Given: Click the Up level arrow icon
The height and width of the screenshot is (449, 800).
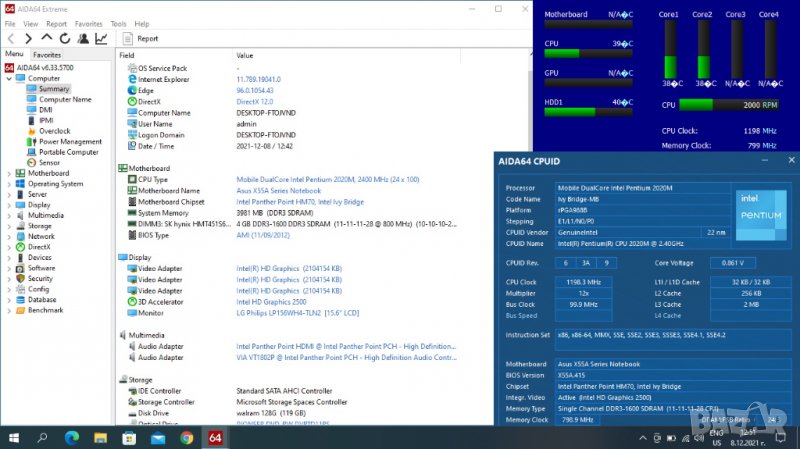Looking at the screenshot, I should (x=47, y=38).
